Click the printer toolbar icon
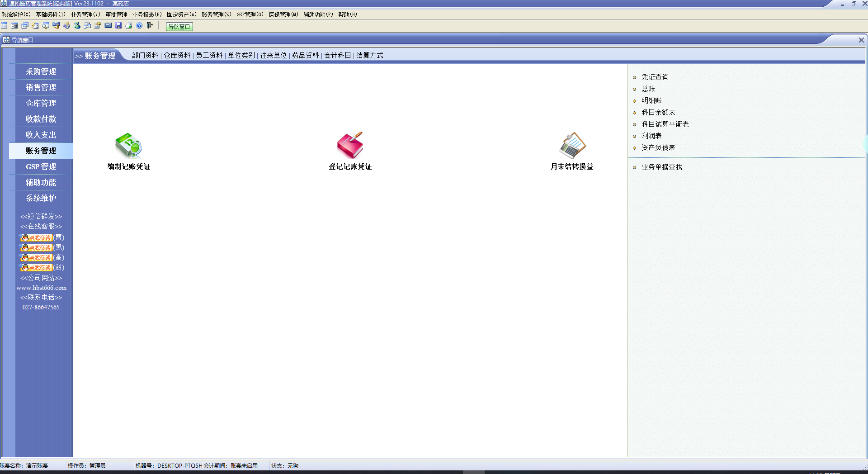Image resolution: width=868 pixels, height=474 pixels. point(129,26)
